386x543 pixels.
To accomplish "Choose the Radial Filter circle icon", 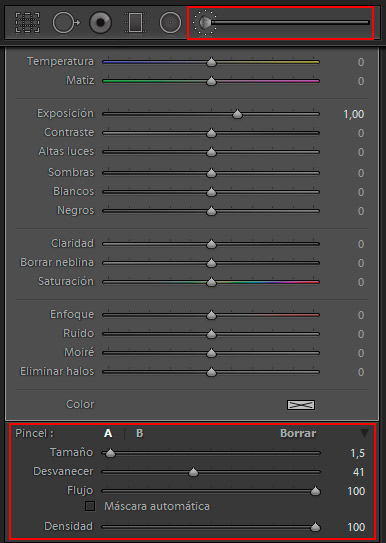I will point(170,23).
